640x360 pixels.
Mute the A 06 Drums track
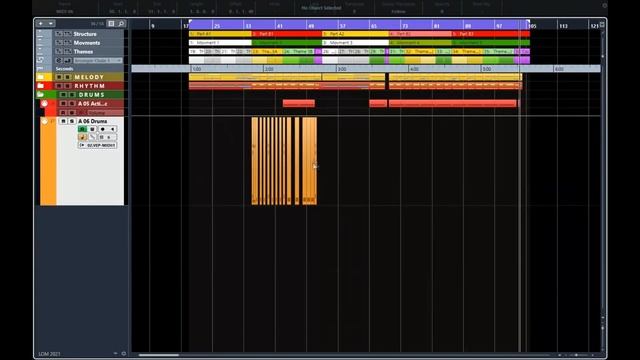63,121
